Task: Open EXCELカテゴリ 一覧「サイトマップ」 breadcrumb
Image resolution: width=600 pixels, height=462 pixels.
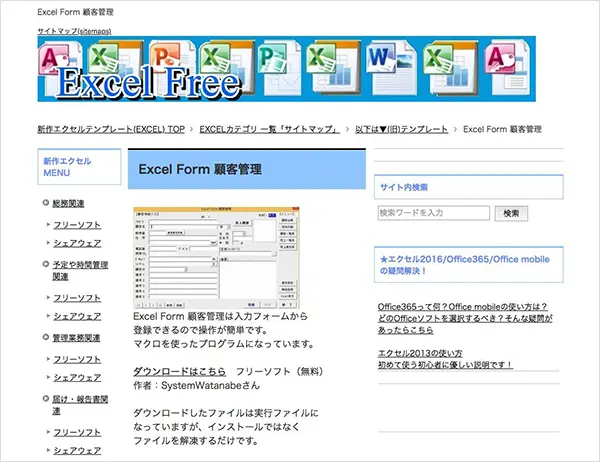Action: [x=265, y=129]
